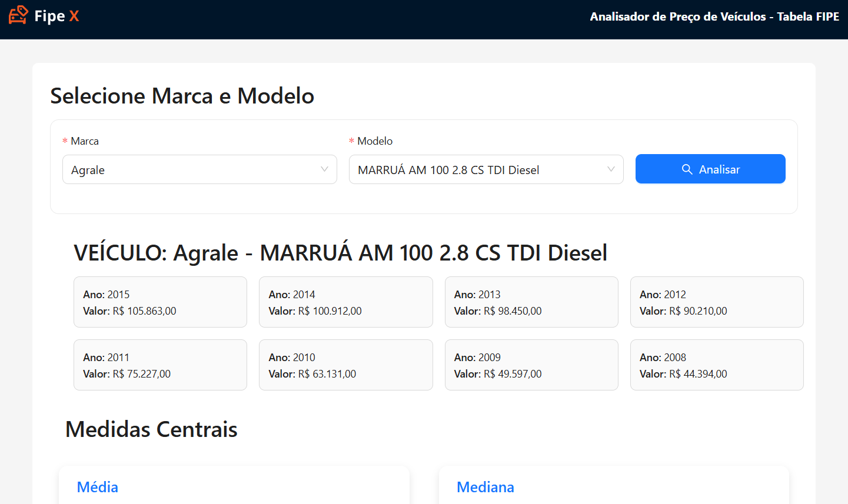
Task: Select the Ano 2014 price card
Action: click(x=346, y=302)
